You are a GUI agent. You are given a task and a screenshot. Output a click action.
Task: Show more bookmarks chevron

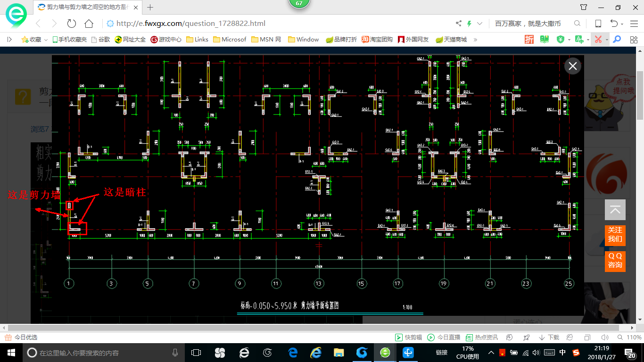point(475,40)
